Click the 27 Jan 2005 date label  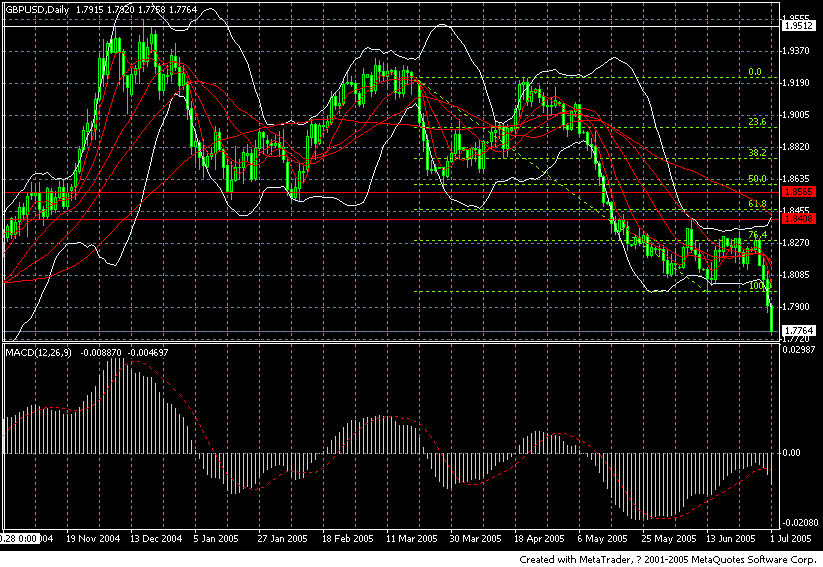pyautogui.click(x=282, y=539)
